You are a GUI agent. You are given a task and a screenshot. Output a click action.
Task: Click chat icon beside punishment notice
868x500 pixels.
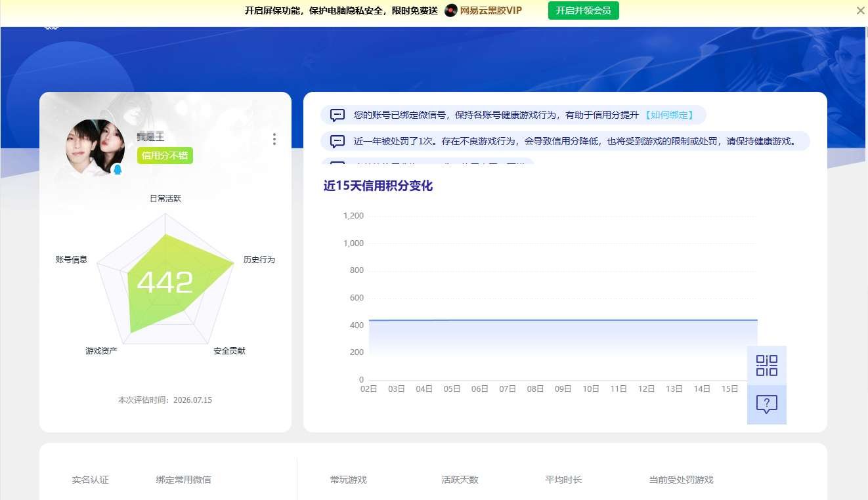(337, 141)
